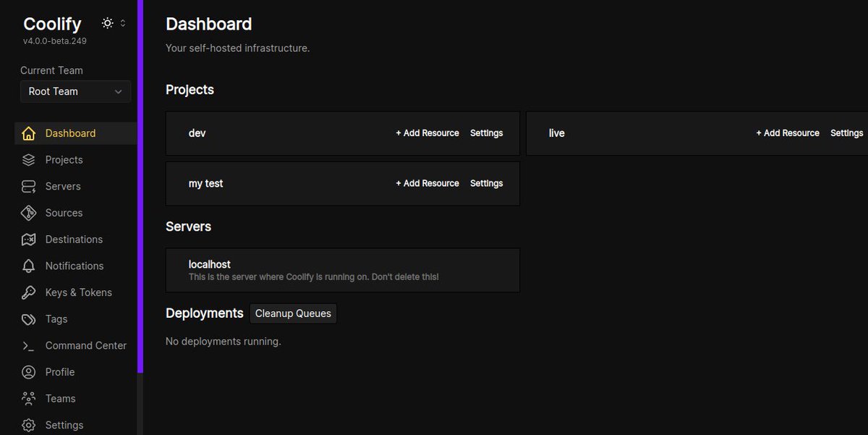
Task: Click the Coolify logo title
Action: [52, 24]
